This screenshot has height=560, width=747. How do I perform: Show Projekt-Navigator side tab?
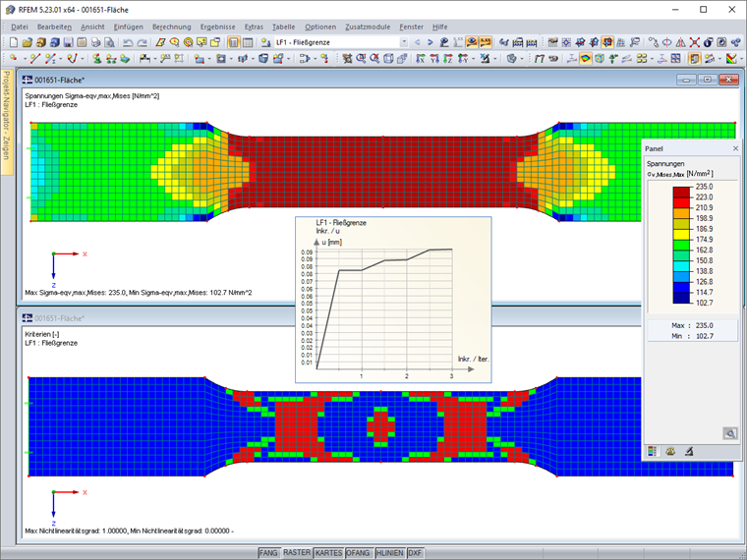click(x=6, y=122)
